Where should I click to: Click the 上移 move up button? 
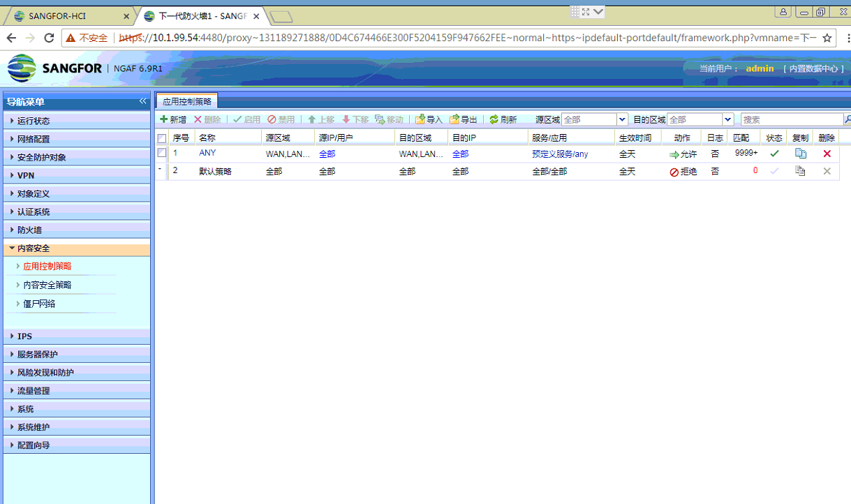pos(321,119)
